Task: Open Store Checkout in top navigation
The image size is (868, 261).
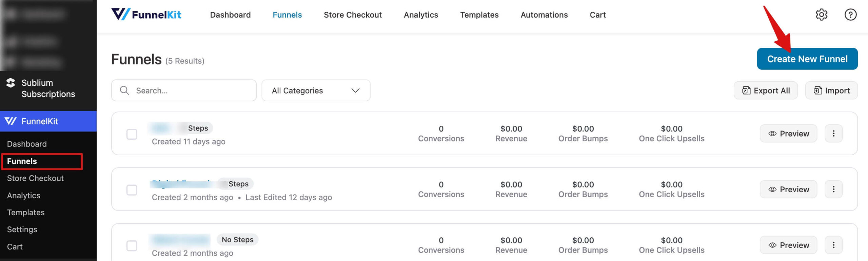Action: 353,15
